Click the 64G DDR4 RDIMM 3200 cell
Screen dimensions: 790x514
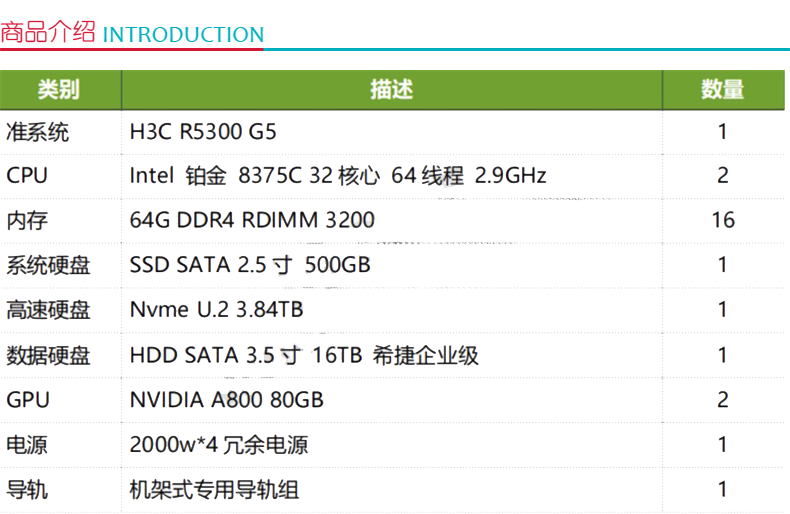(x=252, y=220)
